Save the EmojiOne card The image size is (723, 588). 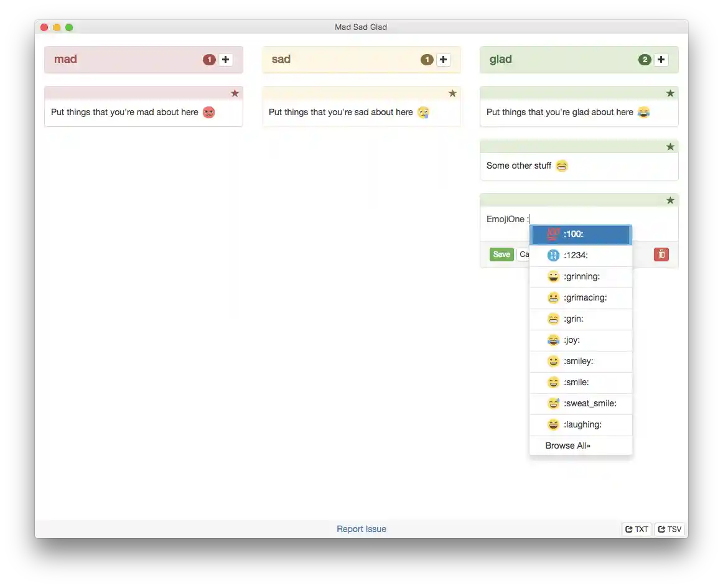pyautogui.click(x=501, y=254)
